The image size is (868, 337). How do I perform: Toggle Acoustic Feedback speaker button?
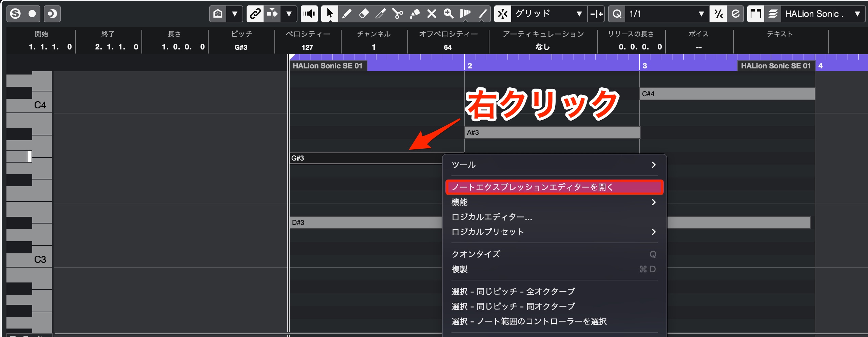pyautogui.click(x=309, y=14)
